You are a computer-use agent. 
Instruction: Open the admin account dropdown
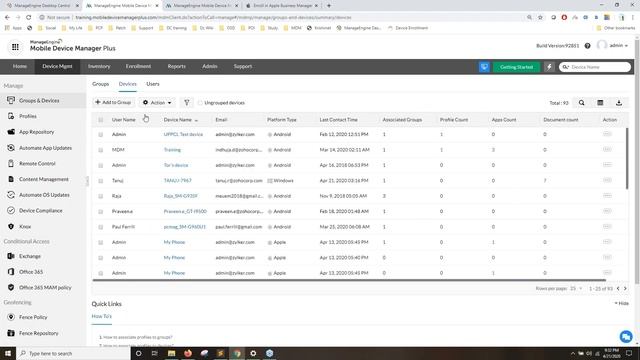pos(618,45)
